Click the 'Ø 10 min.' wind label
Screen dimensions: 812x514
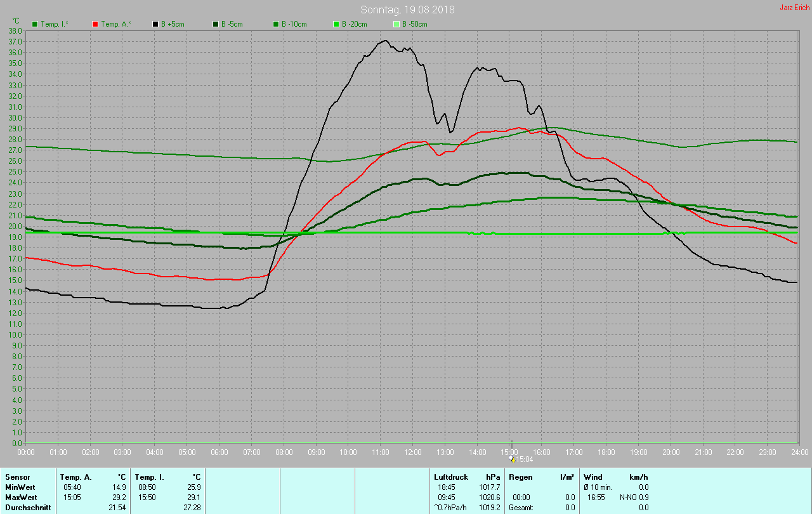(x=598, y=487)
